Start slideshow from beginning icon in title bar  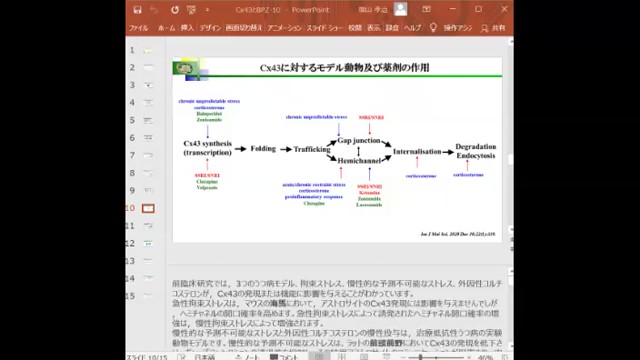[x=191, y=10]
